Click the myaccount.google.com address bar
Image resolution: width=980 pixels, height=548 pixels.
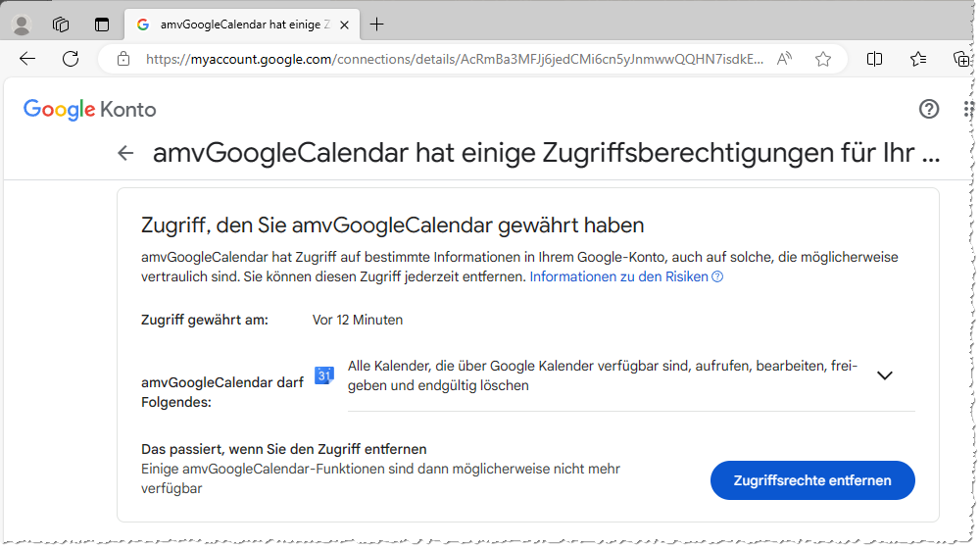[455, 60]
